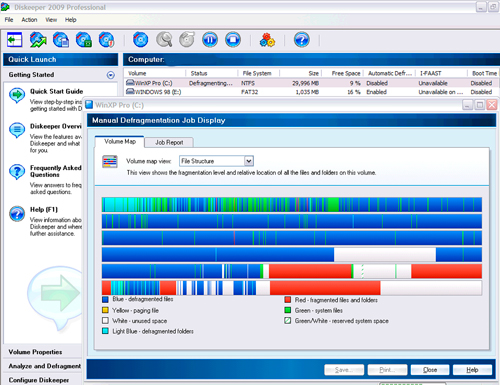
Task: Click the Help button in dialog
Action: [472, 370]
